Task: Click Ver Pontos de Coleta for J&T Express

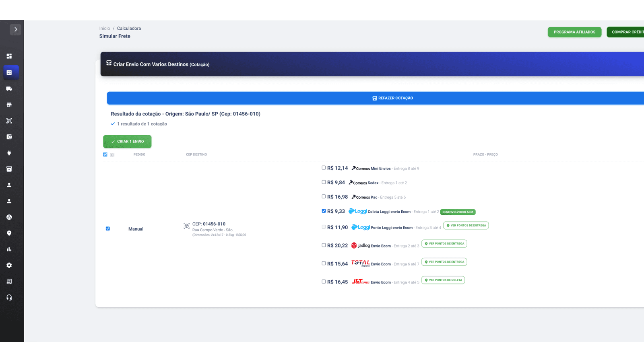Action: (443, 280)
